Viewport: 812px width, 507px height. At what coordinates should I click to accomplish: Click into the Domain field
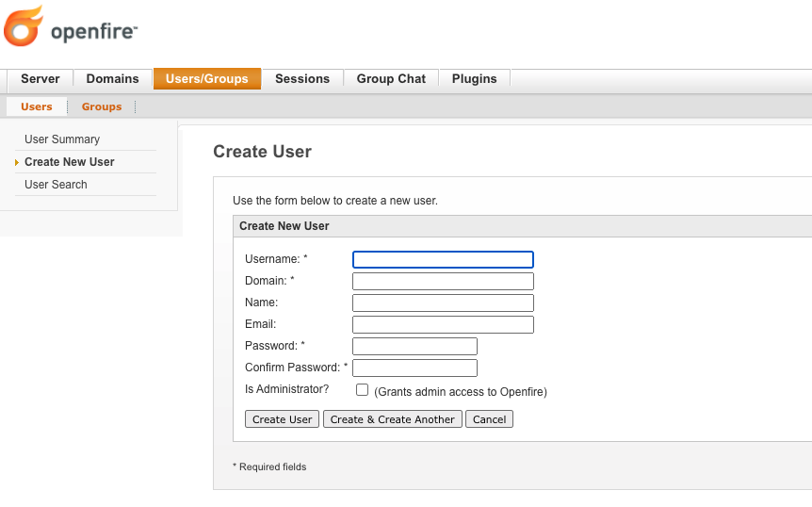point(443,281)
